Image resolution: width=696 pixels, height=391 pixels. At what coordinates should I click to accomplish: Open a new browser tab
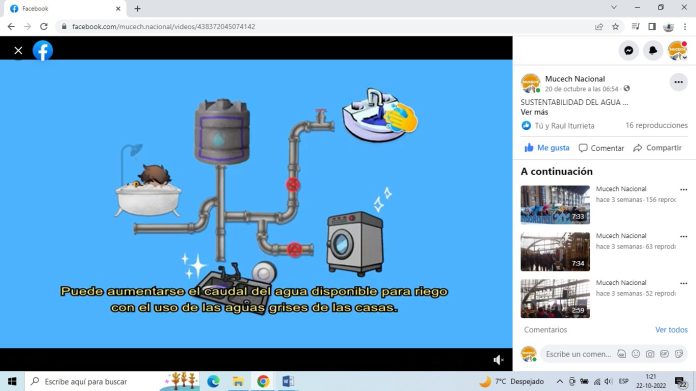(137, 8)
